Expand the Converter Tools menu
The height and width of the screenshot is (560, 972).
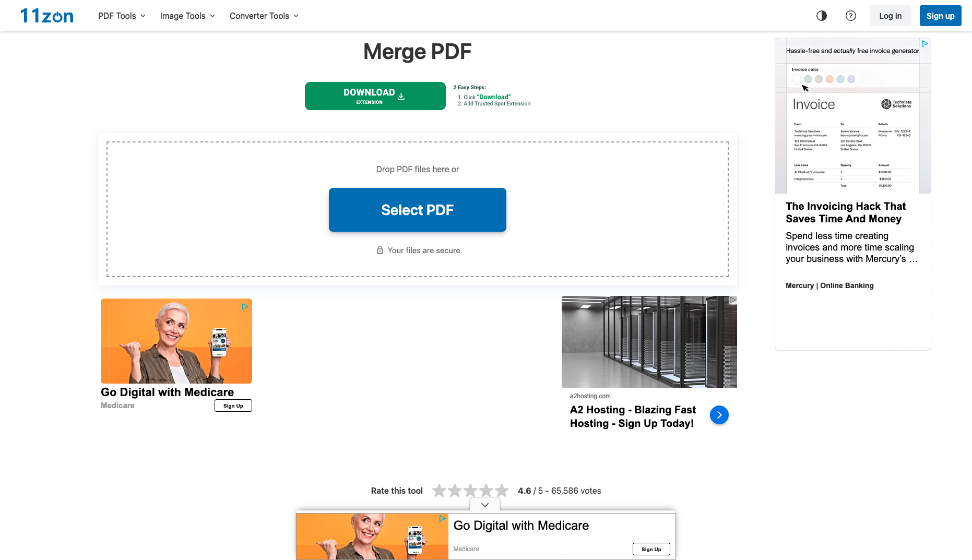coord(264,16)
